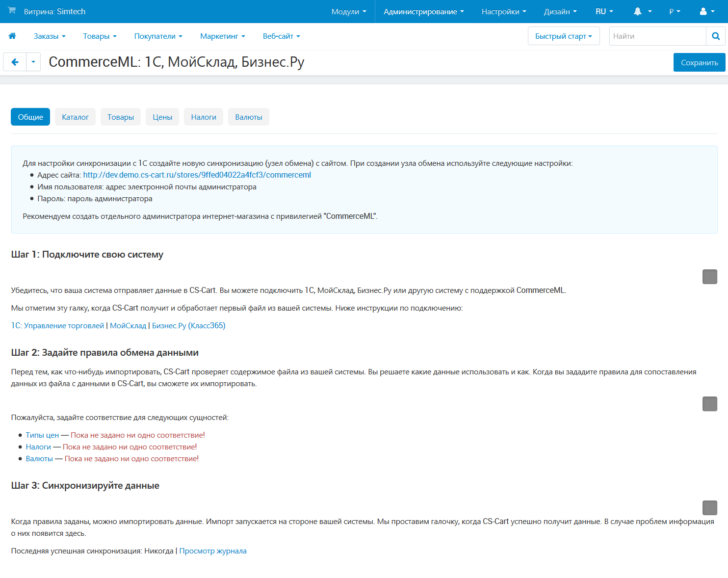Open the 1С: Управление торговлей instructions link
The image size is (728, 578).
coord(58,325)
